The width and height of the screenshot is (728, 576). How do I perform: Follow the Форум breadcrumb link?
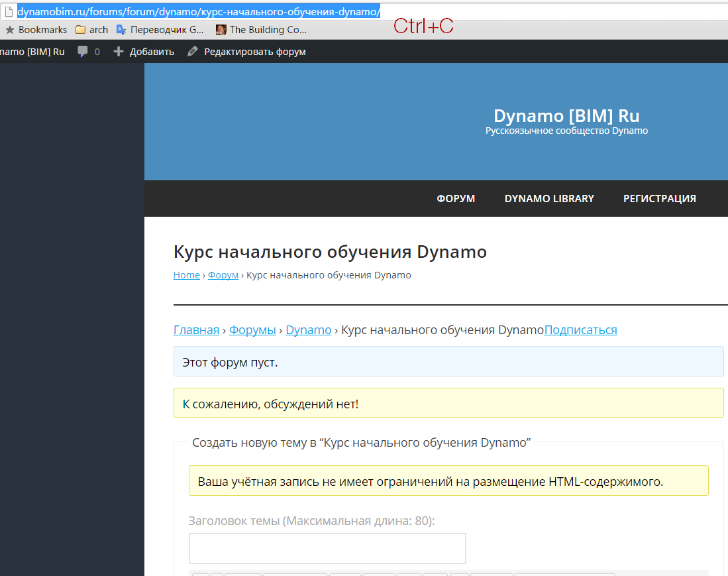click(x=223, y=275)
